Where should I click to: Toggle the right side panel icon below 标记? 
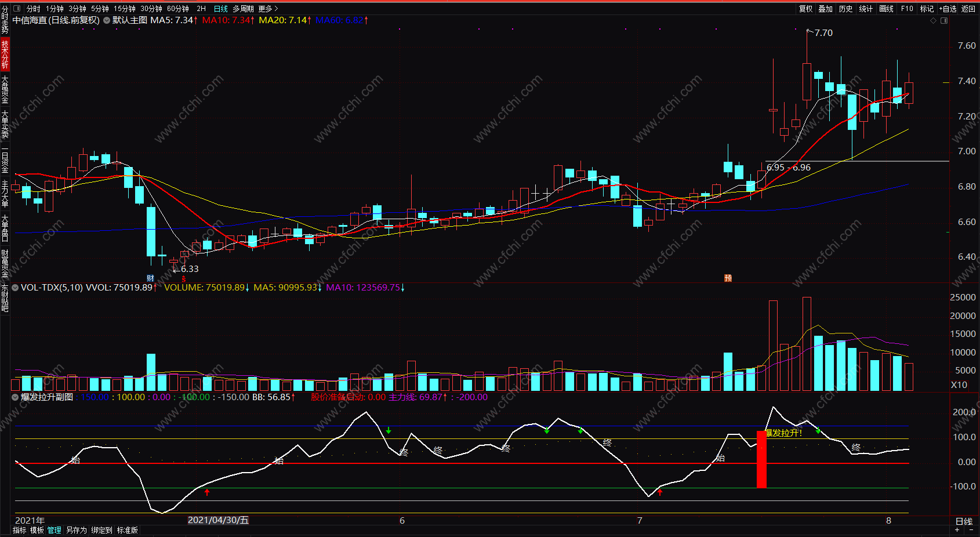(944, 20)
